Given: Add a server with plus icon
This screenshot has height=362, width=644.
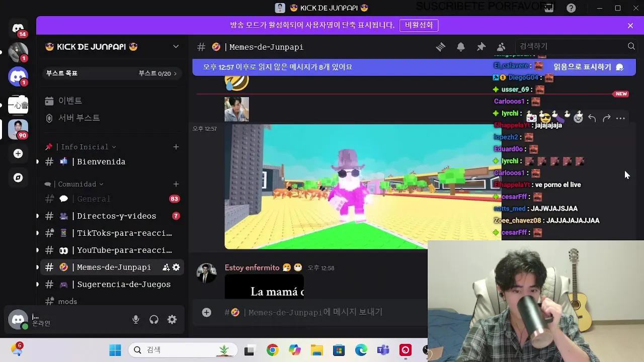Looking at the screenshot, I should pos(18,153).
